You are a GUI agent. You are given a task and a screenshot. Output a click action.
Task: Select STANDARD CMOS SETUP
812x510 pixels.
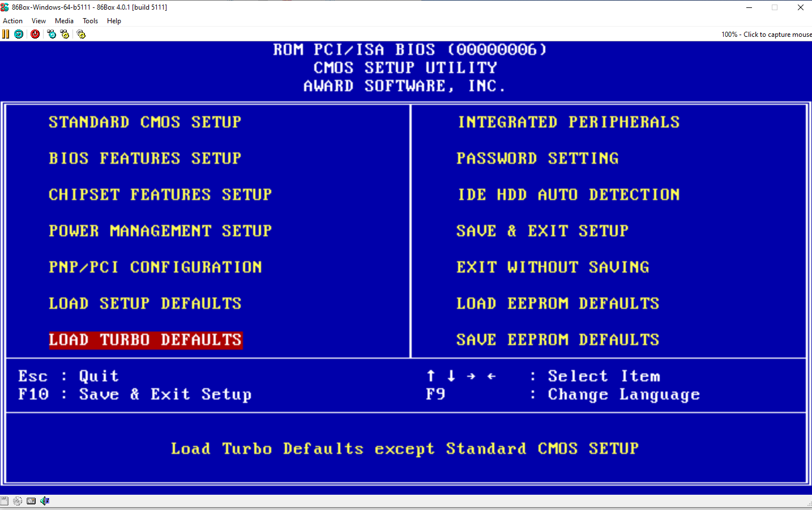click(145, 122)
